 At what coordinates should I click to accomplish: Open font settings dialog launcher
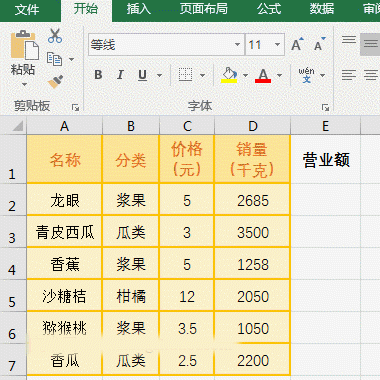[325, 107]
